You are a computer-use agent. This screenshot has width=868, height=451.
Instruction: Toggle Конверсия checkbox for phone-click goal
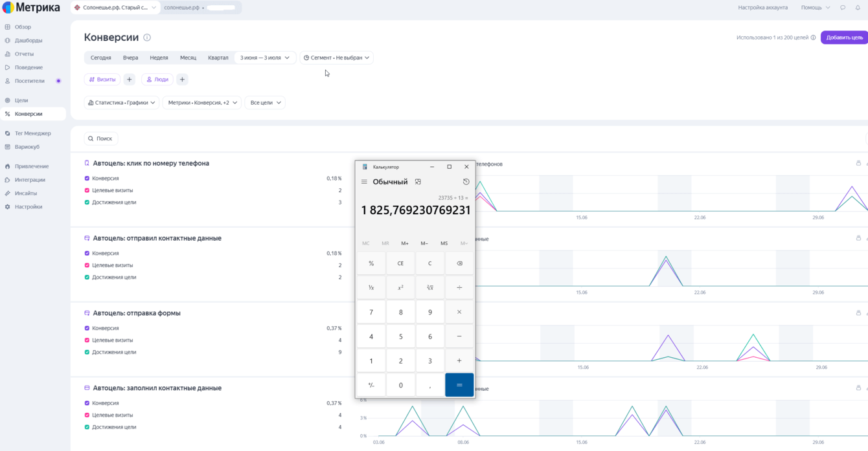point(87,179)
